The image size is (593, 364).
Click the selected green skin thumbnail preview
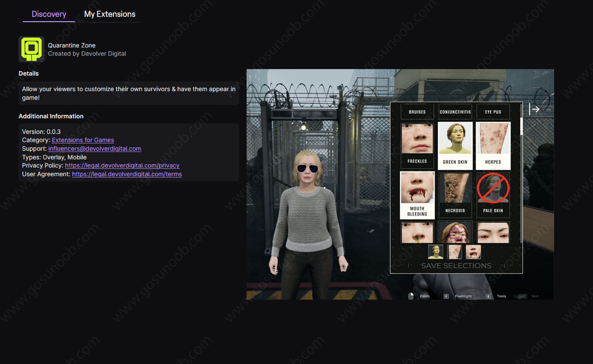[435, 252]
